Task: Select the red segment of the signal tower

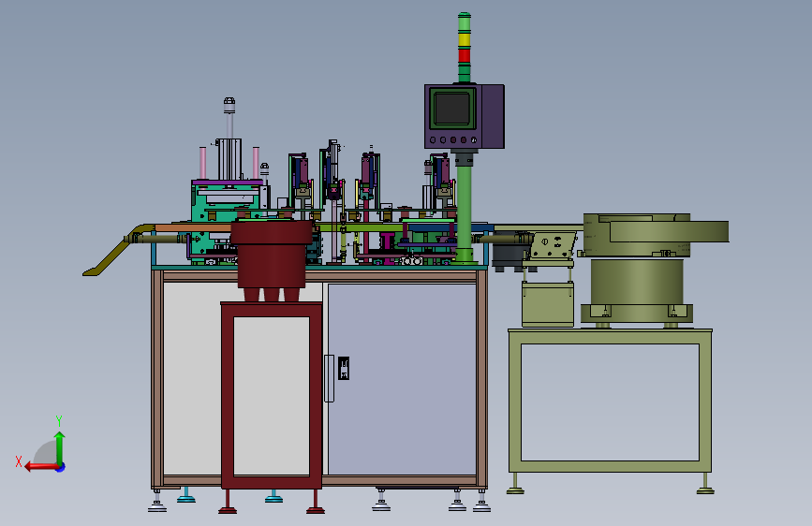Action: point(464,56)
